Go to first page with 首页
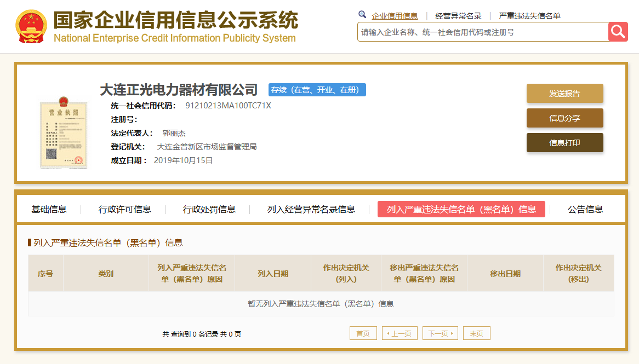The image size is (639, 364). 363,333
